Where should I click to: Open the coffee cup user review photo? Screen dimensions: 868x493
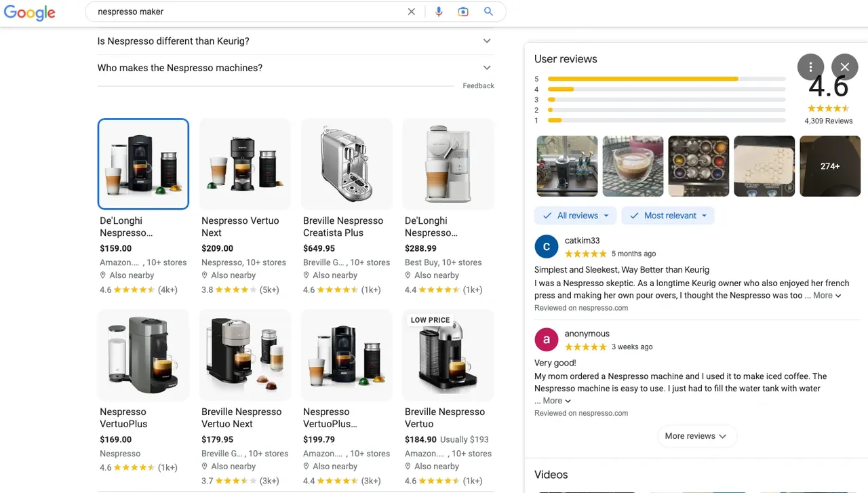click(x=633, y=166)
